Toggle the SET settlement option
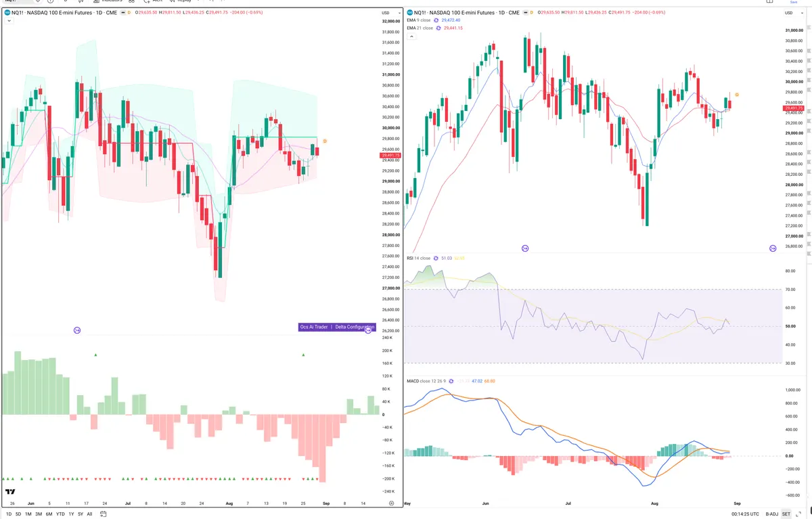Image resolution: width=812 pixels, height=519 pixels. [x=786, y=514]
